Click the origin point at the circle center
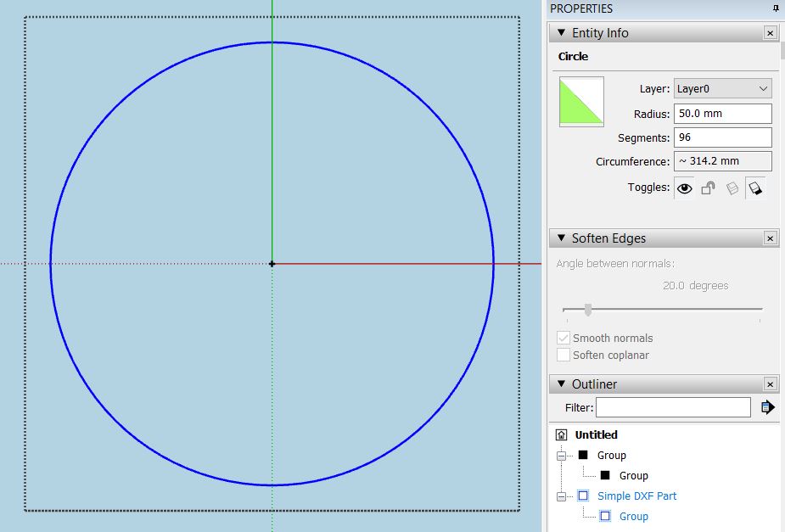This screenshot has width=785, height=532. (272, 264)
